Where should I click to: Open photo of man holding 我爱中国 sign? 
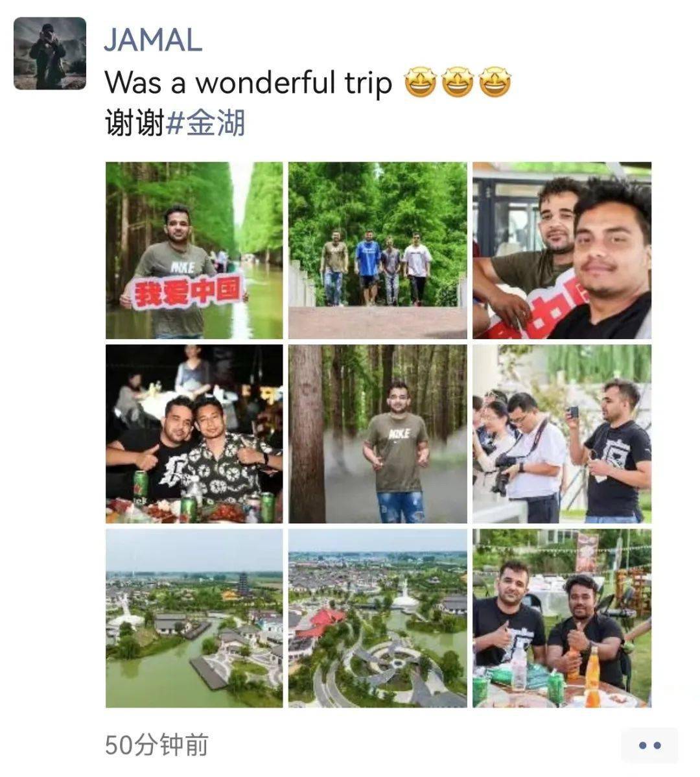(194, 250)
